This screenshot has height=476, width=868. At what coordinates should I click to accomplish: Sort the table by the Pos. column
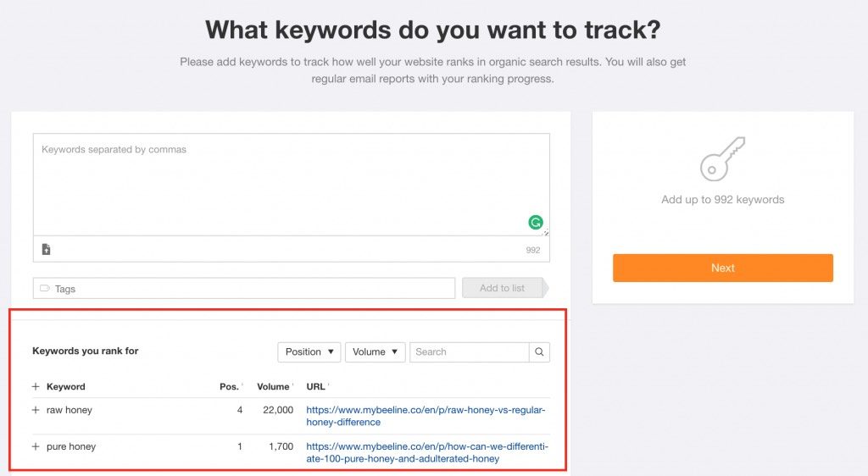(230, 386)
